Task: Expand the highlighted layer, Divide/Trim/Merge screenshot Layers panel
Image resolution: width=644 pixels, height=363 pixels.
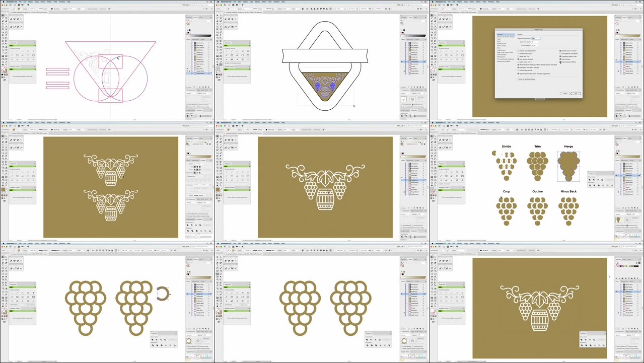Action: click(x=622, y=176)
